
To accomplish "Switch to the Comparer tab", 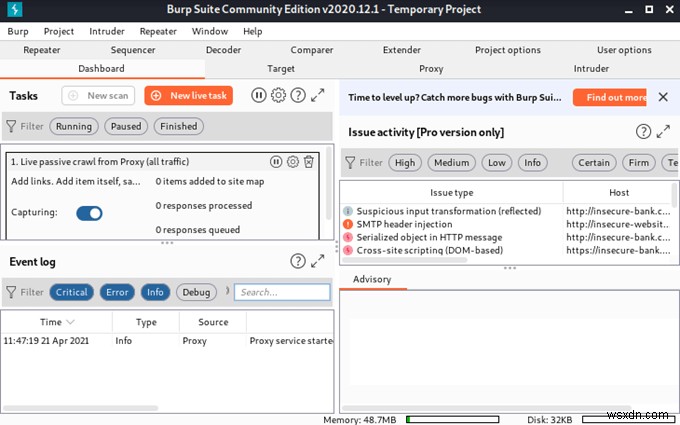I will tap(312, 50).
